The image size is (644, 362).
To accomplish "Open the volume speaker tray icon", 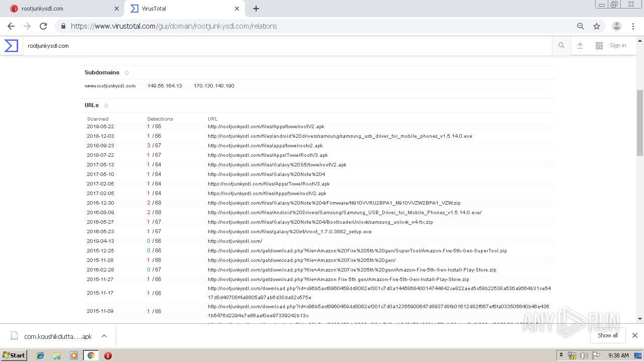I will coord(584,355).
